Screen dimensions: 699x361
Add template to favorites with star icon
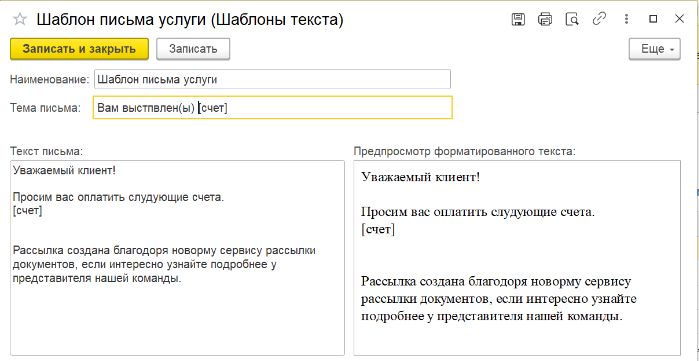[19, 19]
